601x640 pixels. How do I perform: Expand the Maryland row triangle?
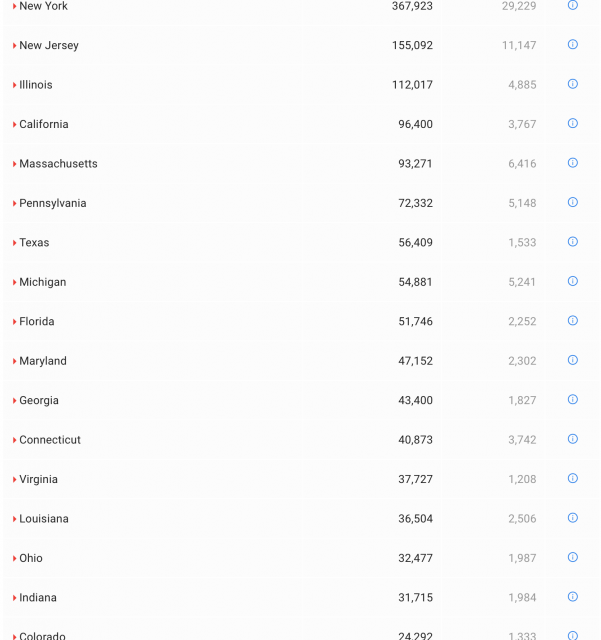click(x=14, y=361)
